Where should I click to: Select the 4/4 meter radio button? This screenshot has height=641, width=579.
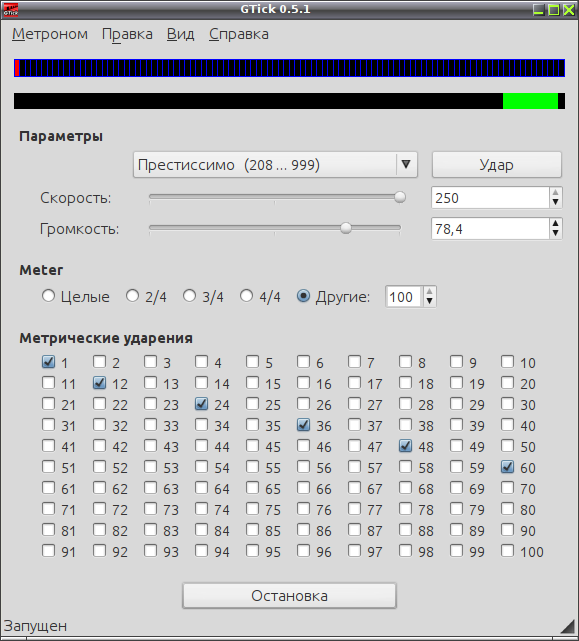click(246, 296)
